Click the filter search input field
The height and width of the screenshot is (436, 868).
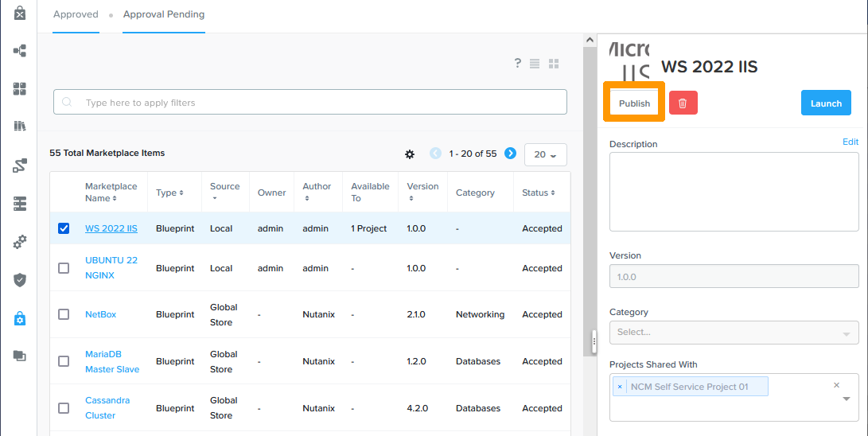point(310,103)
